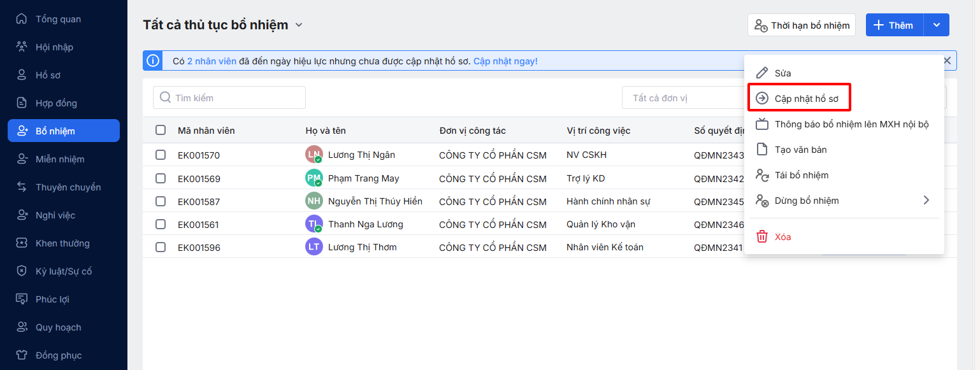Image resolution: width=980 pixels, height=370 pixels.
Task: Expand the Tất cả thủ tục bổ nhiệm dropdown
Action: click(299, 25)
